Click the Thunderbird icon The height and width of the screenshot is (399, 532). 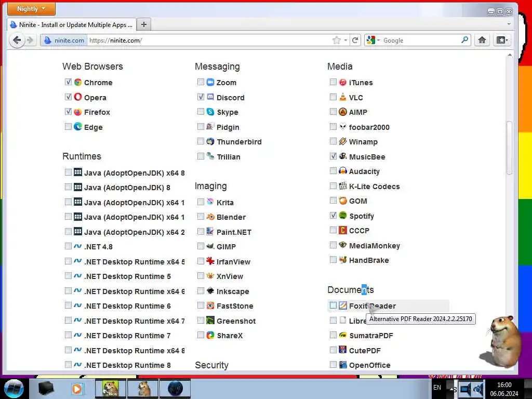pyautogui.click(x=210, y=141)
